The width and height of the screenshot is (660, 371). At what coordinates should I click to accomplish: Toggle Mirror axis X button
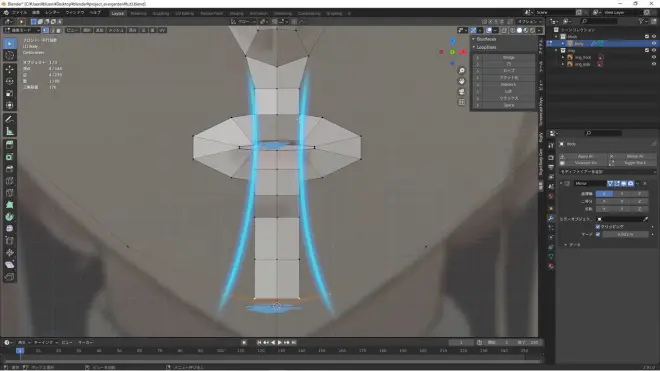604,194
